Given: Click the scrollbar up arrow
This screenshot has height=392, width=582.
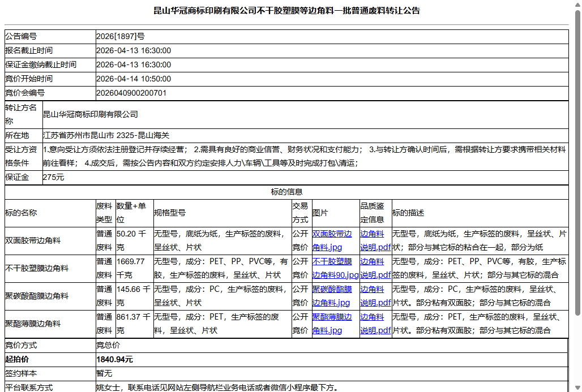Looking at the screenshot, I should pos(577,4).
